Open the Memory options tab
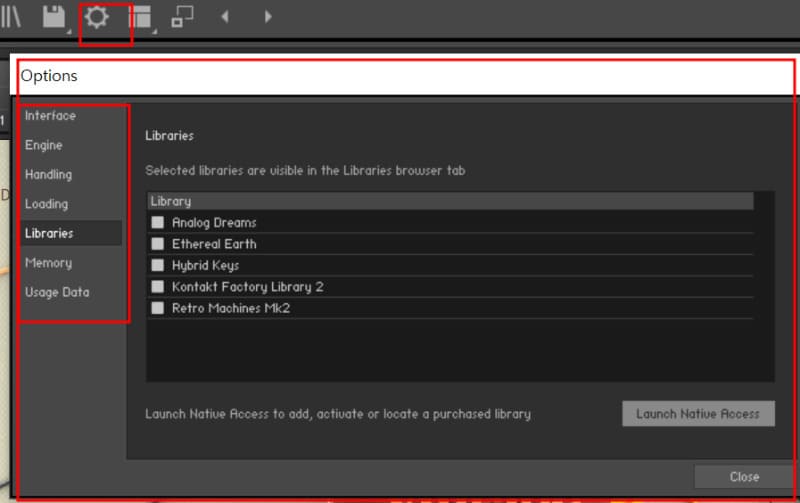 tap(48, 263)
